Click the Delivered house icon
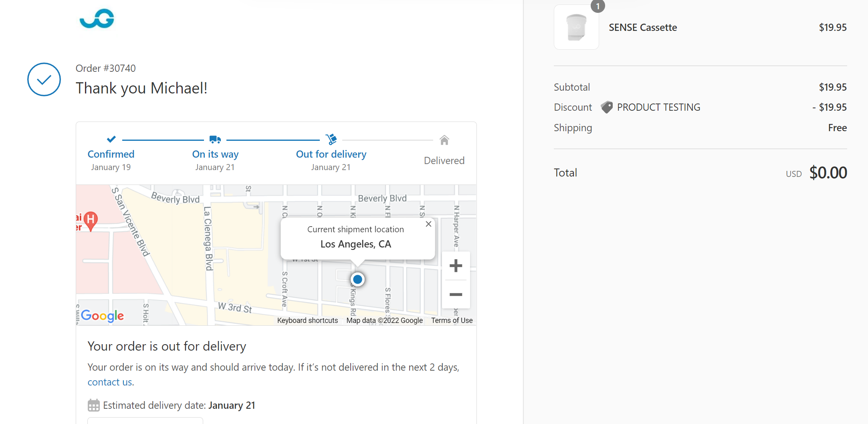This screenshot has width=868, height=424. 444,140
